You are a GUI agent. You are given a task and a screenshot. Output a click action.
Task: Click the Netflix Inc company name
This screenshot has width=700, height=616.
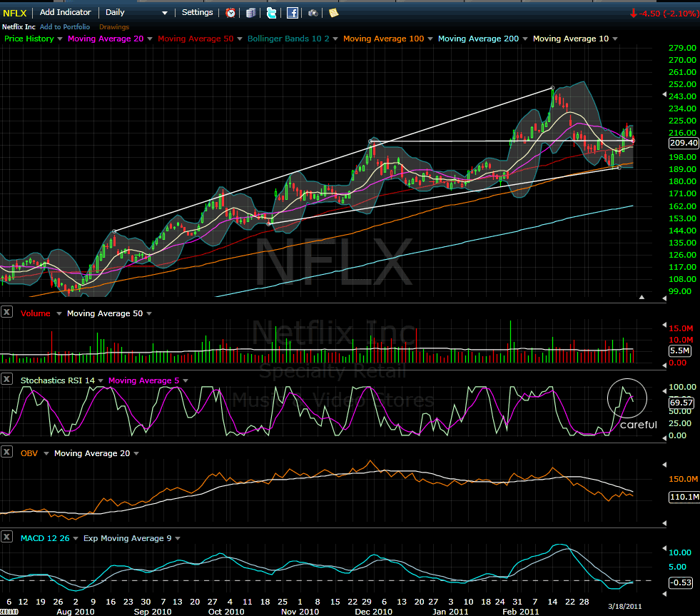[x=19, y=27]
